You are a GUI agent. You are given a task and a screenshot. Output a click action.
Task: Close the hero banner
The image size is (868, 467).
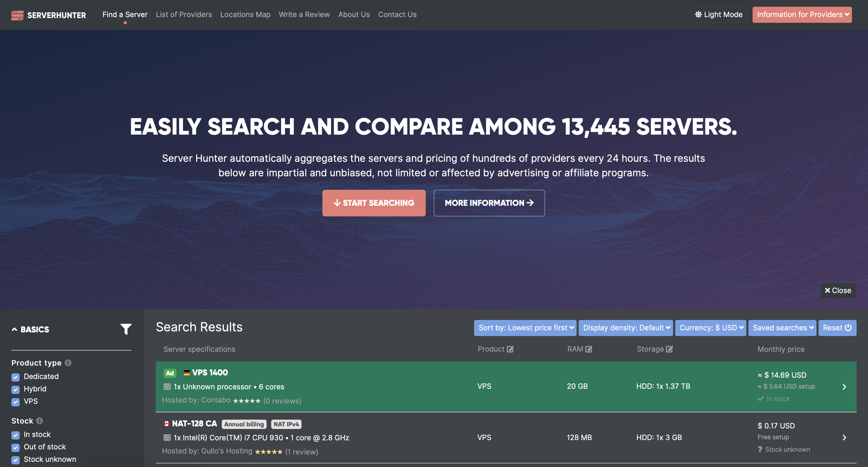[x=837, y=290]
